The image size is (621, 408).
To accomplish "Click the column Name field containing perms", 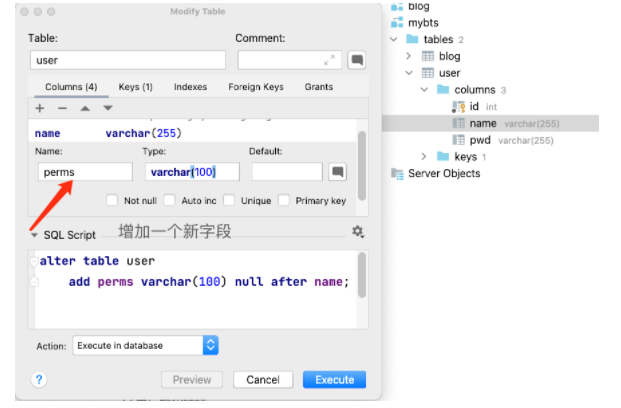I will tap(85, 172).
